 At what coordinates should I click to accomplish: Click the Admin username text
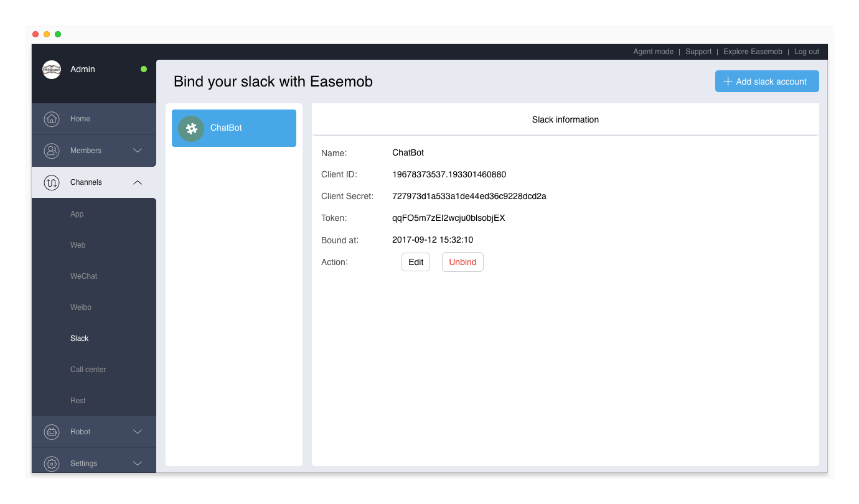click(83, 69)
